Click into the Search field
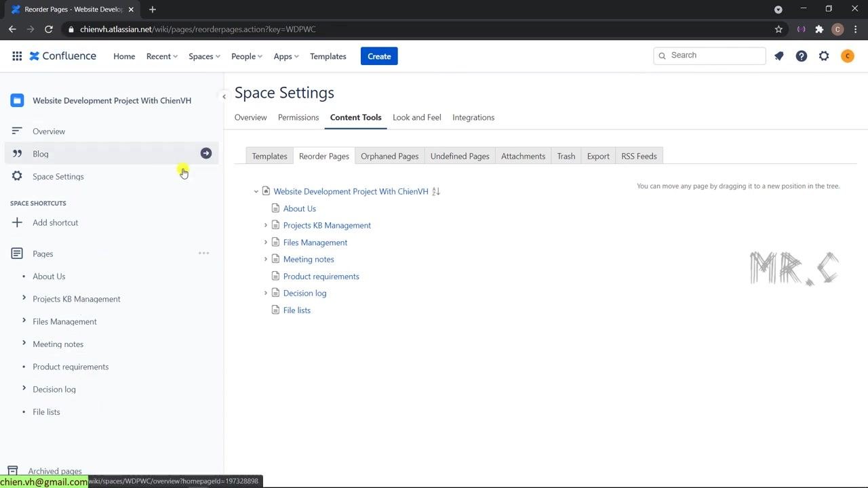Image resolution: width=868 pixels, height=488 pixels. (709, 56)
